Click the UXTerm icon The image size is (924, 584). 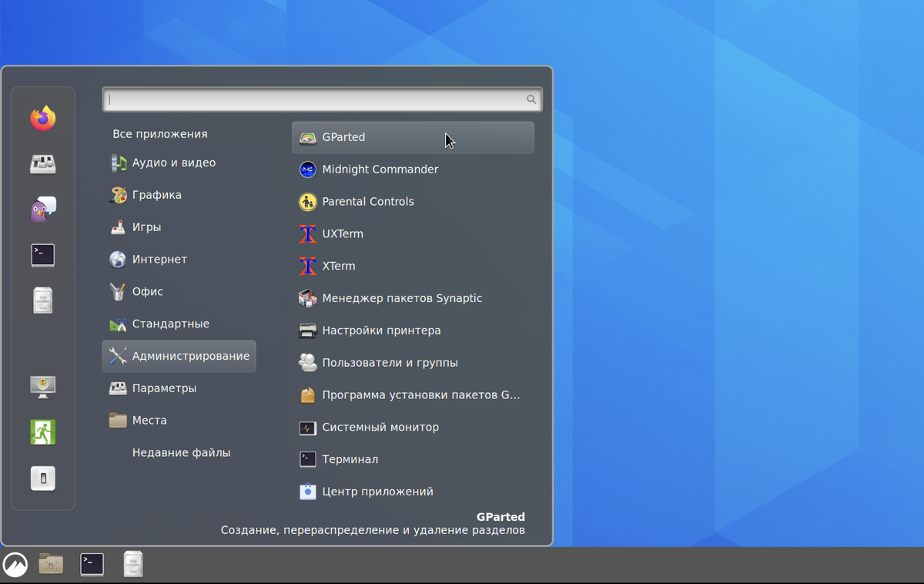(308, 234)
